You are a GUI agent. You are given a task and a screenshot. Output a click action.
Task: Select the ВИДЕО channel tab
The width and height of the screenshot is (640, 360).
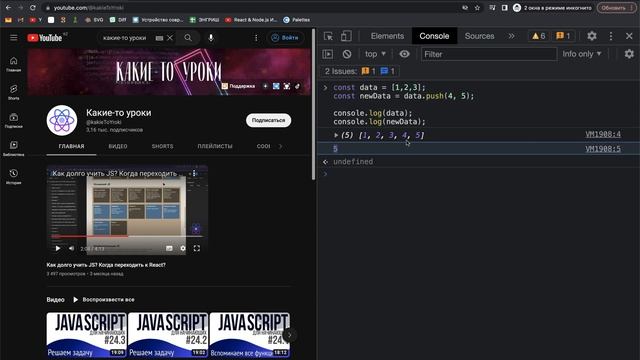tap(118, 146)
